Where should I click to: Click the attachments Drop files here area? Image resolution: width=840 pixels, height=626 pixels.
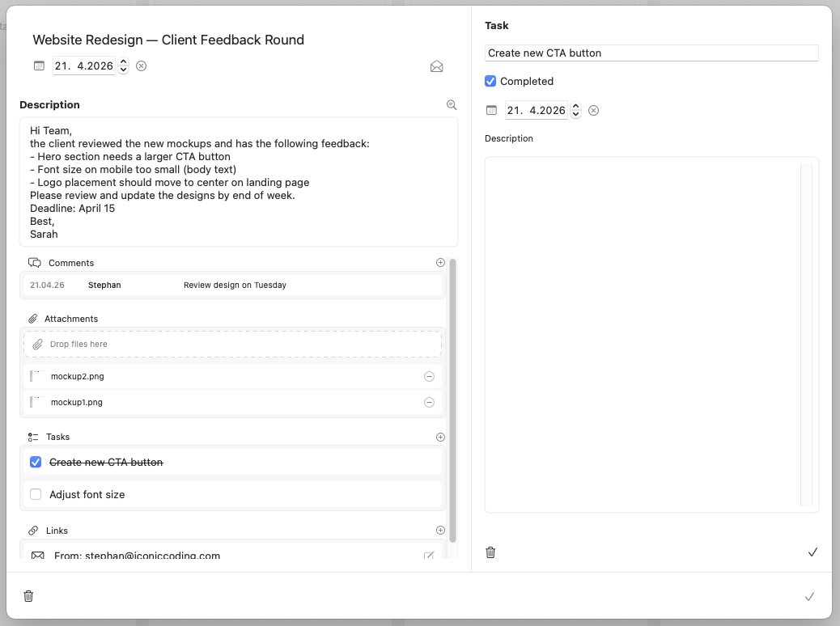[x=232, y=345]
